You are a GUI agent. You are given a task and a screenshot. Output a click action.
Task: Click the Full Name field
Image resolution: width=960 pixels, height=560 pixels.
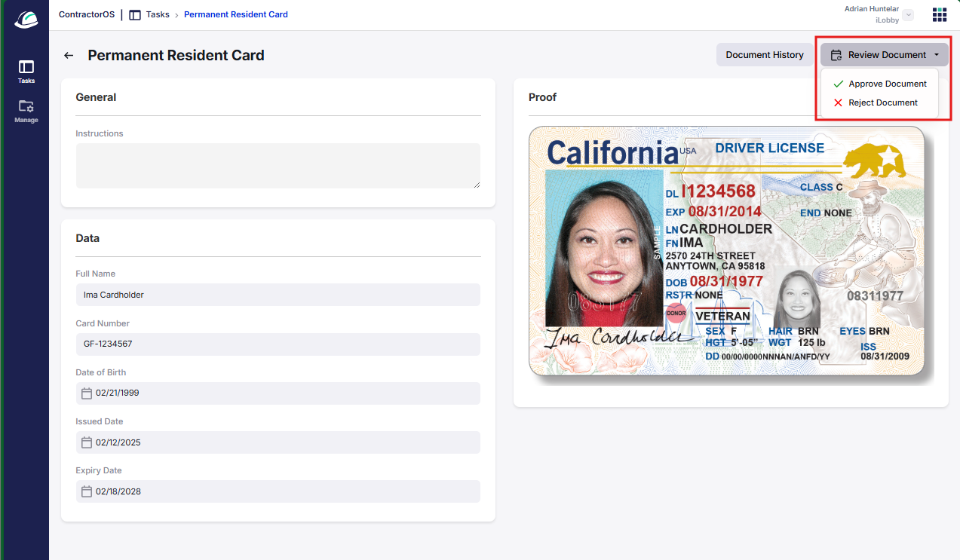point(278,295)
